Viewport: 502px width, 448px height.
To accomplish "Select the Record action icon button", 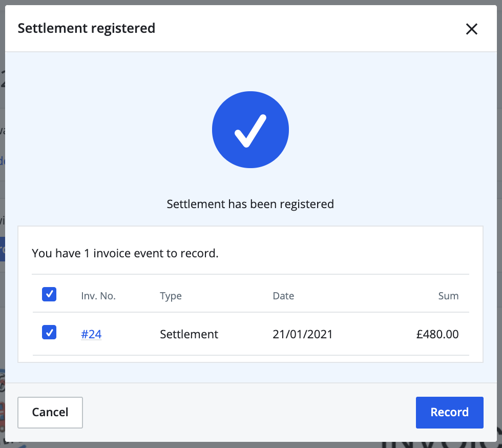I will [449, 412].
